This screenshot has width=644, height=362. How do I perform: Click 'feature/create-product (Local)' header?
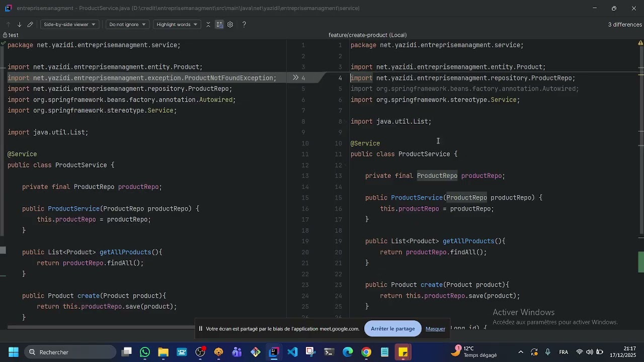coord(367,35)
